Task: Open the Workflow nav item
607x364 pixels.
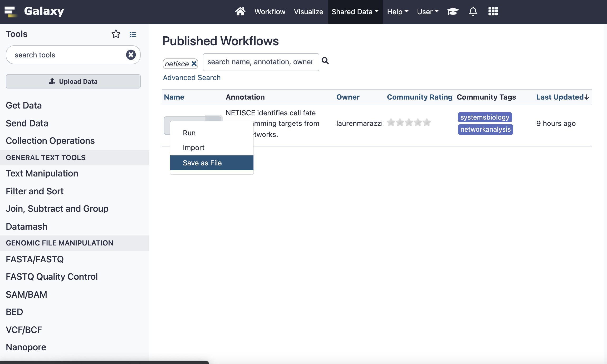Action: tap(270, 12)
